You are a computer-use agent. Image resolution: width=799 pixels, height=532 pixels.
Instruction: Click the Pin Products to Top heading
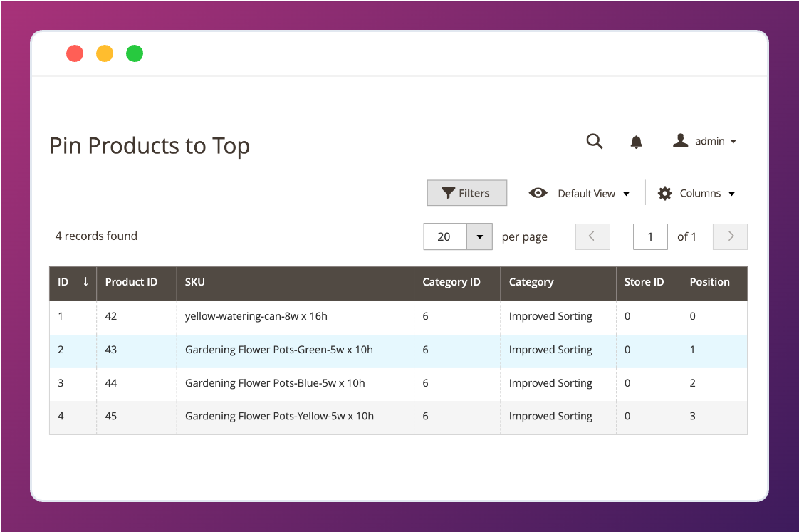150,146
